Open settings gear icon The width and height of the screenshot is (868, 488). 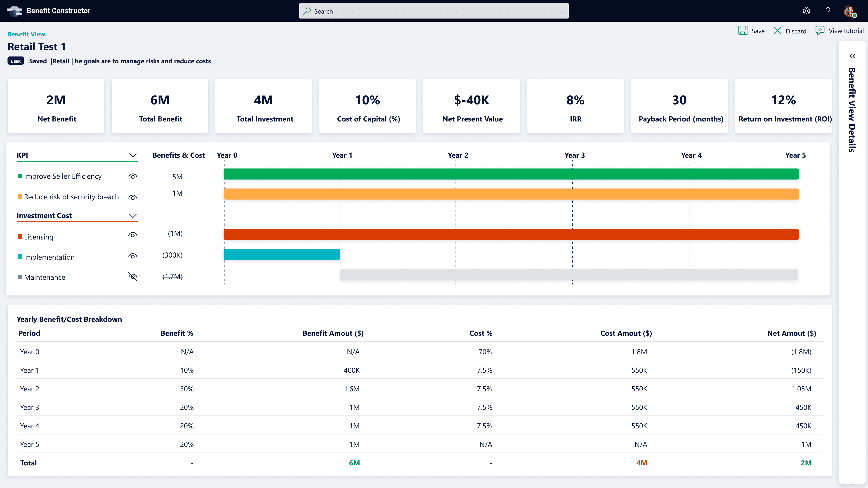pos(806,11)
